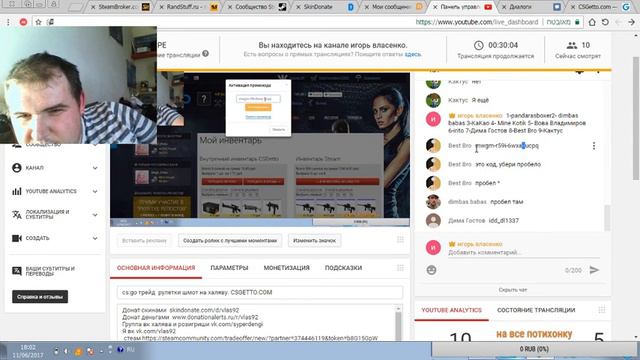Click the Справка и отзывы button
The image size is (640, 360).
pos(40,297)
